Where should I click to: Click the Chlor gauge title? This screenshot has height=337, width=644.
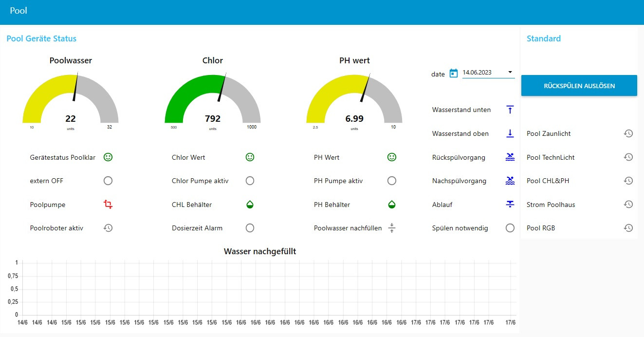213,60
